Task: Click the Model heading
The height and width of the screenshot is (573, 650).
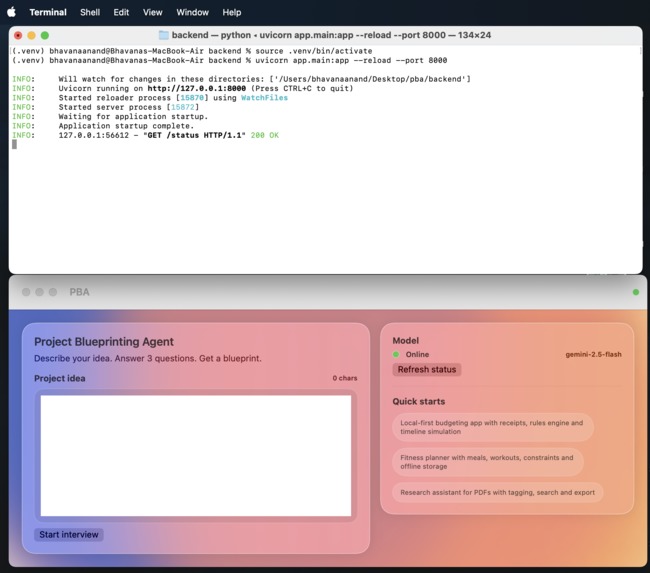Action: 405,340
